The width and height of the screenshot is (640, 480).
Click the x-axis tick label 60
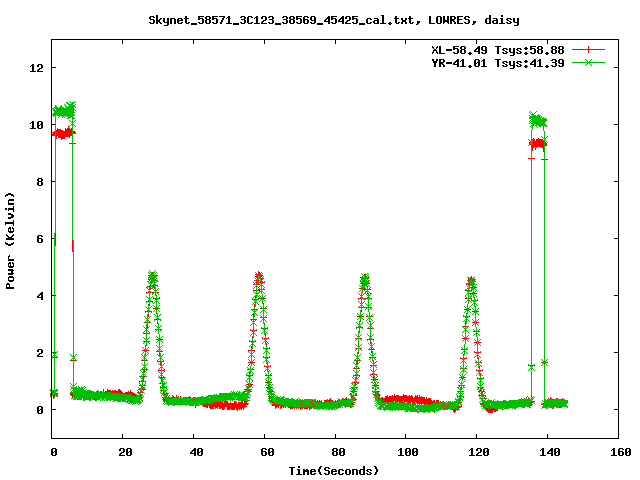pos(267,452)
